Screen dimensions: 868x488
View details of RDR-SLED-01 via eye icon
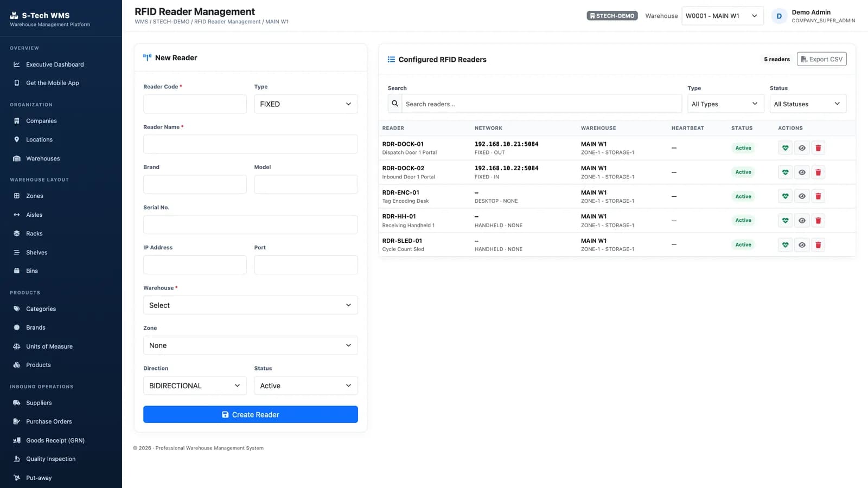click(x=802, y=245)
